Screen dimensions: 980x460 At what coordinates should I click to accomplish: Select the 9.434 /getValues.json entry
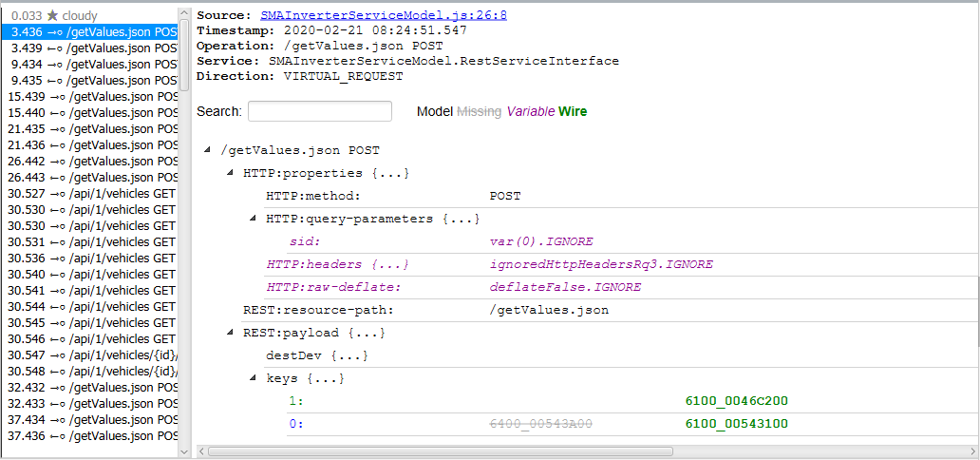(x=90, y=65)
